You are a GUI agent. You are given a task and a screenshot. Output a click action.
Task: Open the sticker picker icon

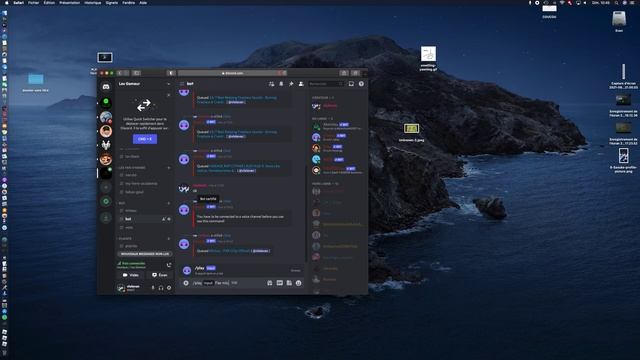pyautogui.click(x=289, y=283)
